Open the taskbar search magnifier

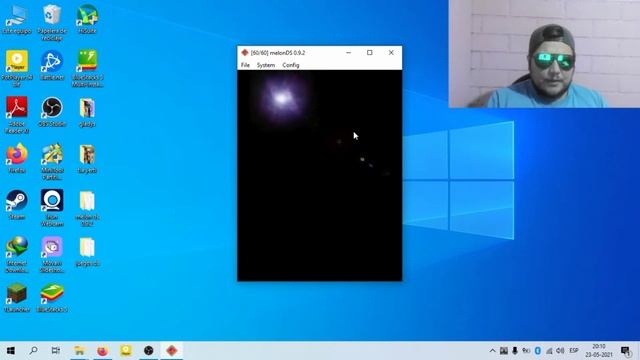point(33,351)
